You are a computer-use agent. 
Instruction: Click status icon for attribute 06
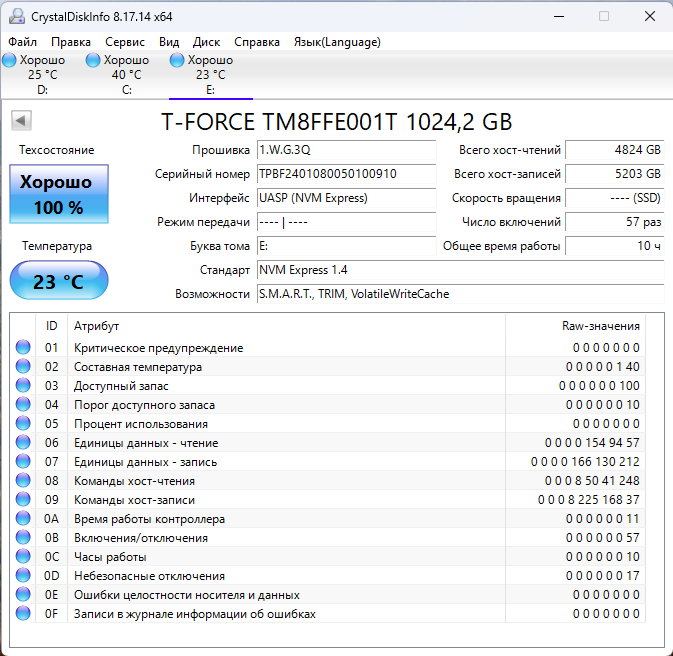click(23, 442)
